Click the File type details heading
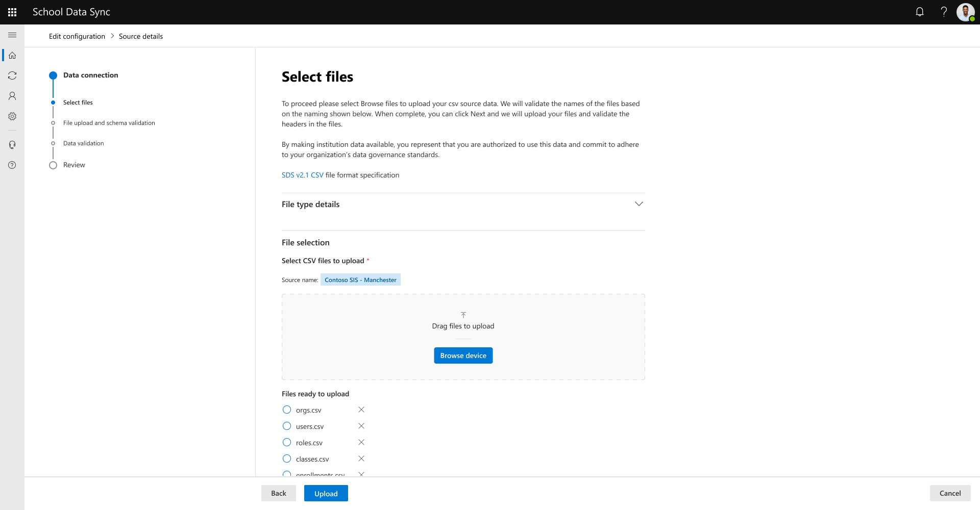 [x=310, y=204]
